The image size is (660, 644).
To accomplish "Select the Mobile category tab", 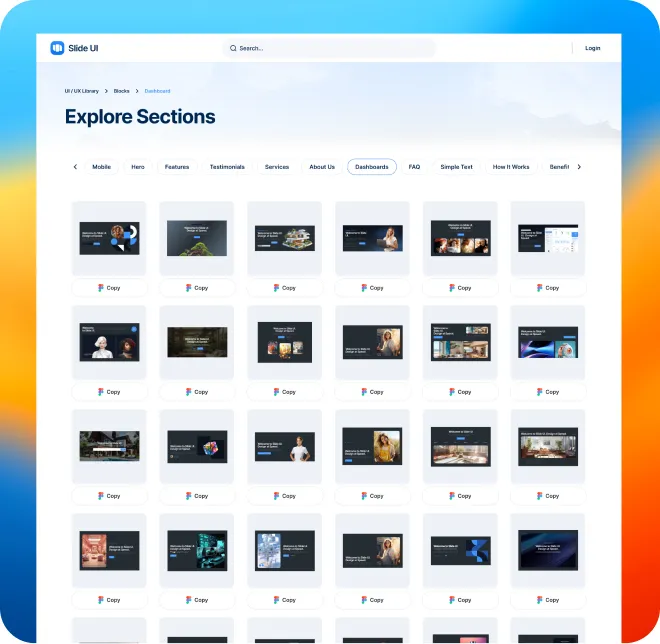I will (101, 167).
